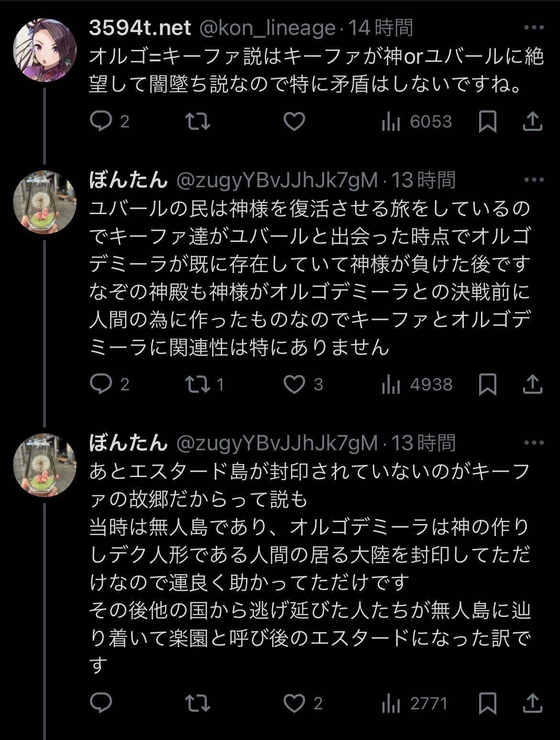Open the @kon_lineage profile link
This screenshot has height=740, width=560.
pyautogui.click(x=267, y=28)
